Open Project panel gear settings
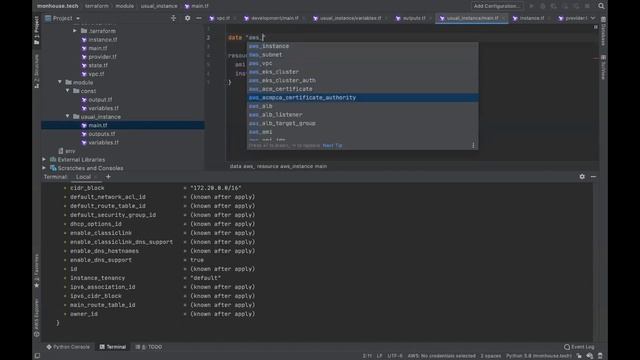The image size is (640, 360). click(x=187, y=18)
